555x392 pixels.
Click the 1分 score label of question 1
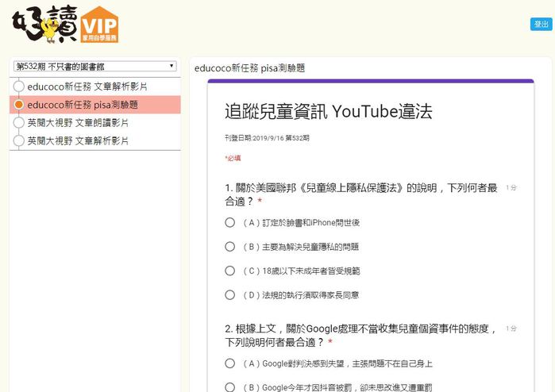tap(511, 187)
